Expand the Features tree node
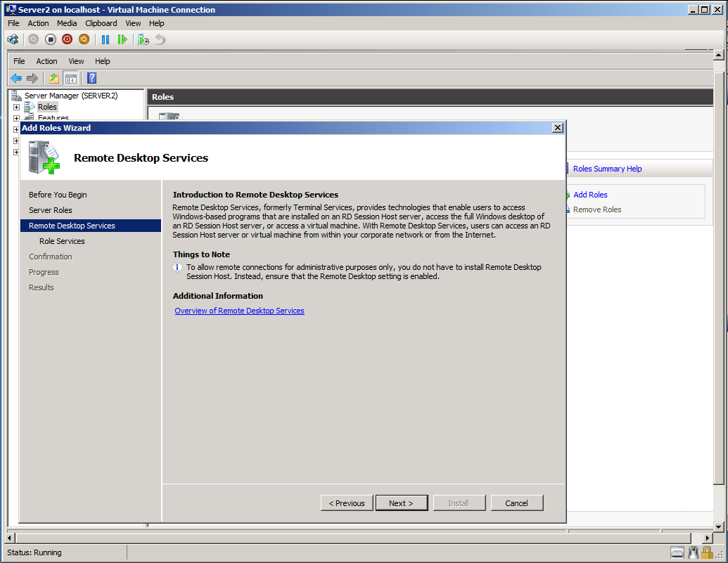 click(16, 118)
